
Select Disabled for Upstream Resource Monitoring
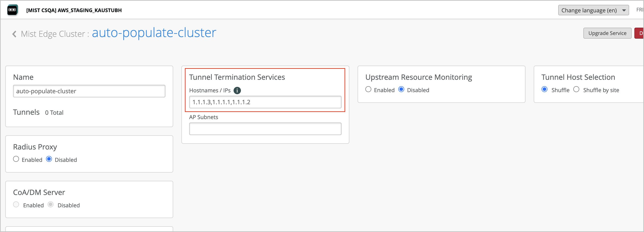pyautogui.click(x=401, y=89)
